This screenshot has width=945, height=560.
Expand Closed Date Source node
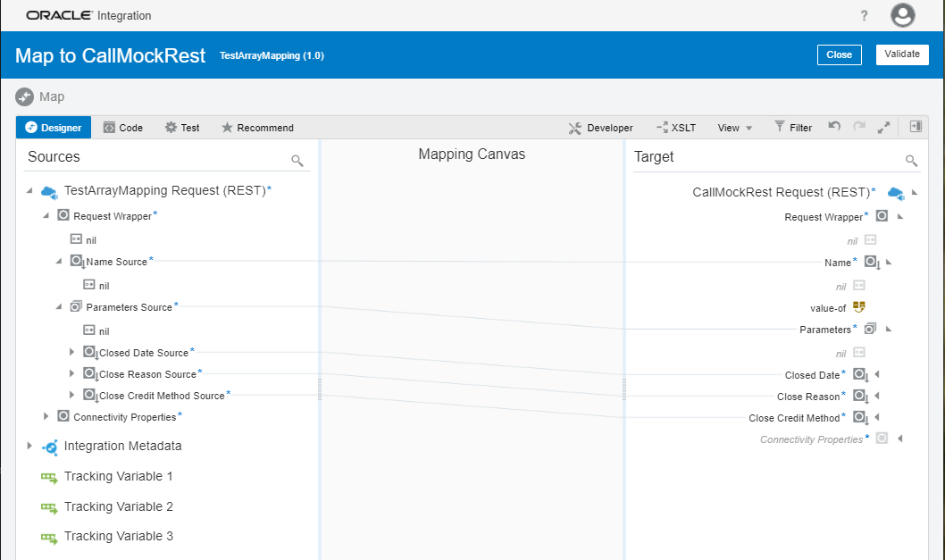point(72,352)
